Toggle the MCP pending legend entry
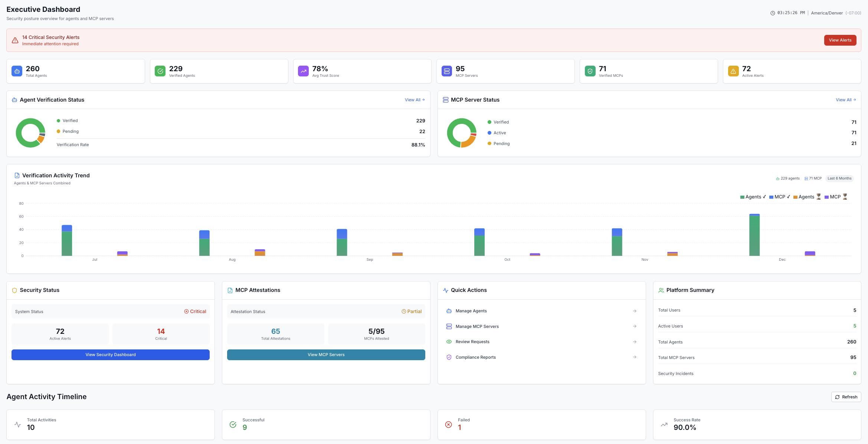The width and height of the screenshot is (868, 444). [x=835, y=197]
